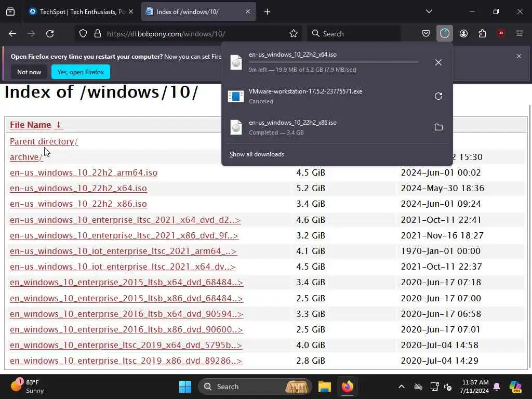The height and width of the screenshot is (399, 532).
Task: Go back with the back arrow
Action: coord(12,34)
